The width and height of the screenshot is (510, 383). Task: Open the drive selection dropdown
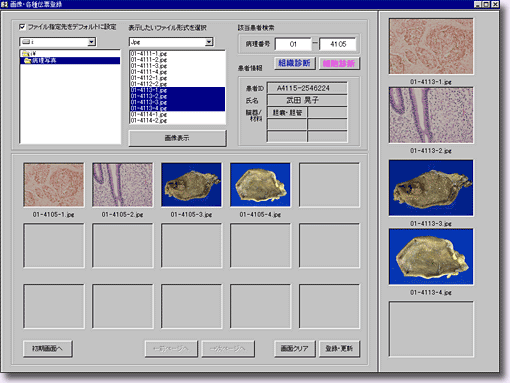coord(92,42)
